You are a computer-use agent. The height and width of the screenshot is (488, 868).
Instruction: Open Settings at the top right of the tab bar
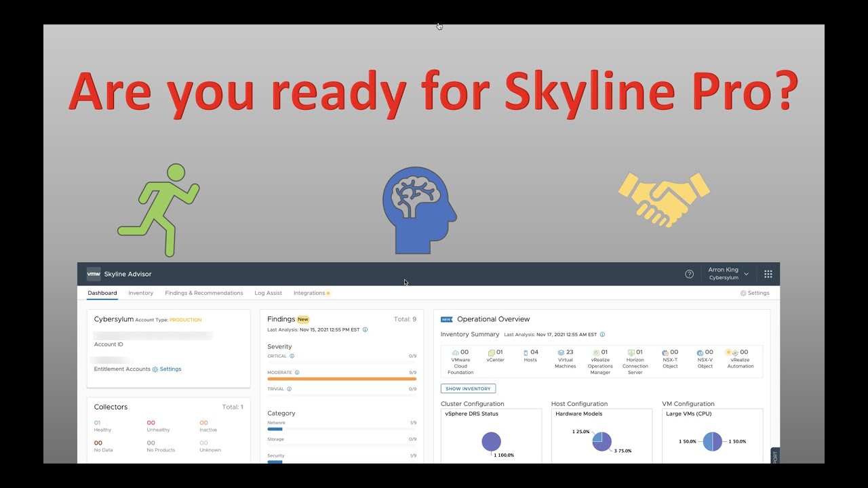(755, 293)
